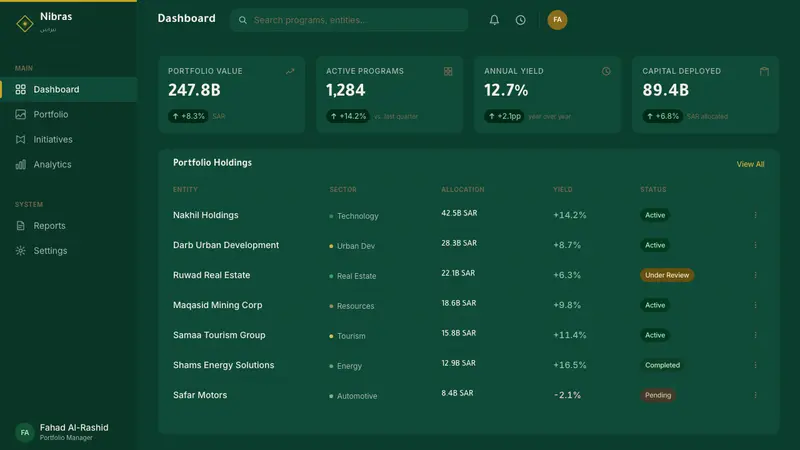800x450 pixels.
Task: Select the Nakhil Holdings entity name
Action: pyautogui.click(x=206, y=215)
